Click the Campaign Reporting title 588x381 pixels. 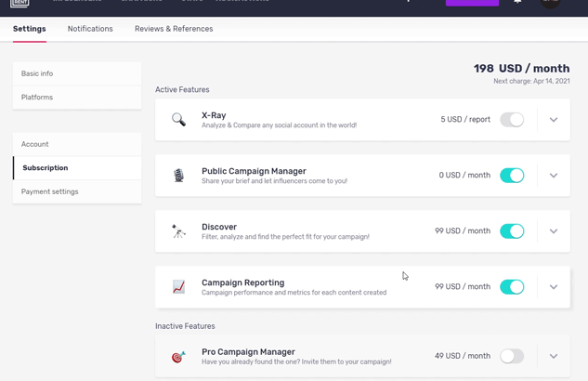(243, 282)
